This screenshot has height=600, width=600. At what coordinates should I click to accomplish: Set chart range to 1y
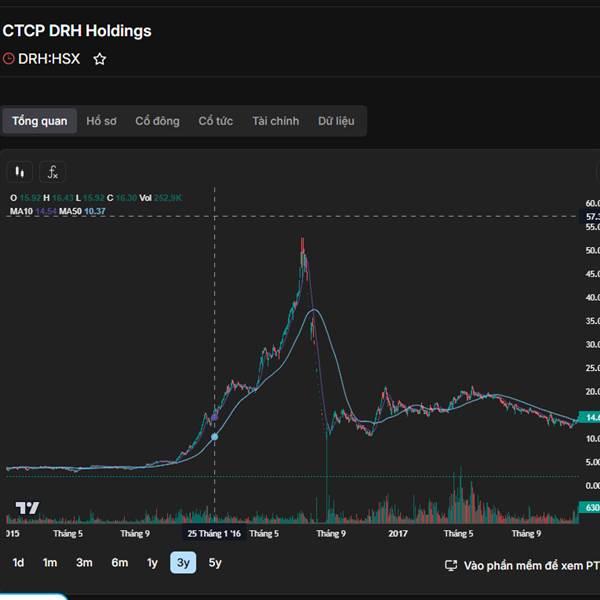click(x=152, y=562)
